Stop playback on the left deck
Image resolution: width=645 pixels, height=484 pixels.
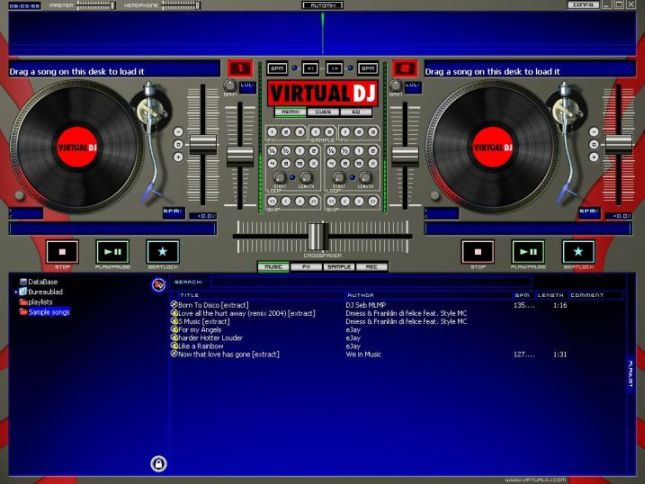[62, 251]
